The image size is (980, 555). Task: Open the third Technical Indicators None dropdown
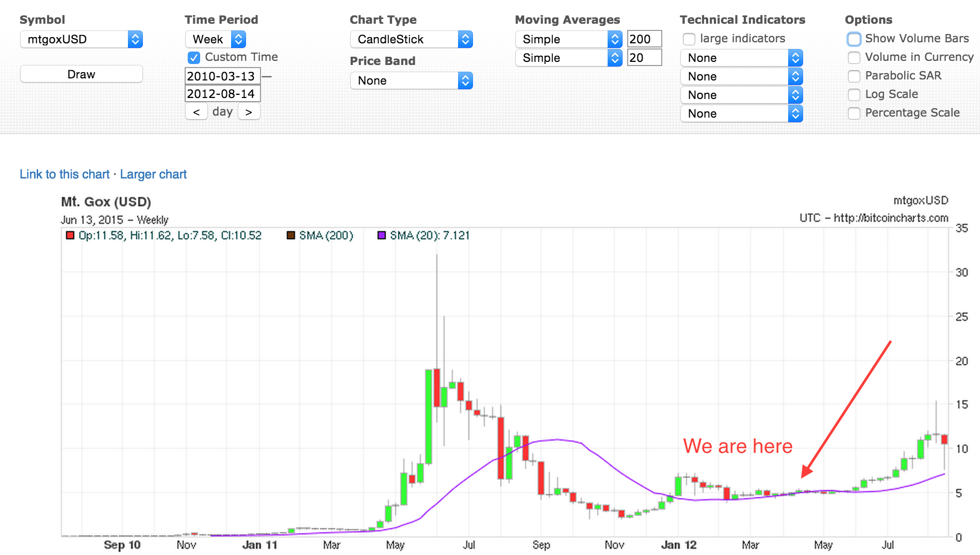click(x=742, y=95)
